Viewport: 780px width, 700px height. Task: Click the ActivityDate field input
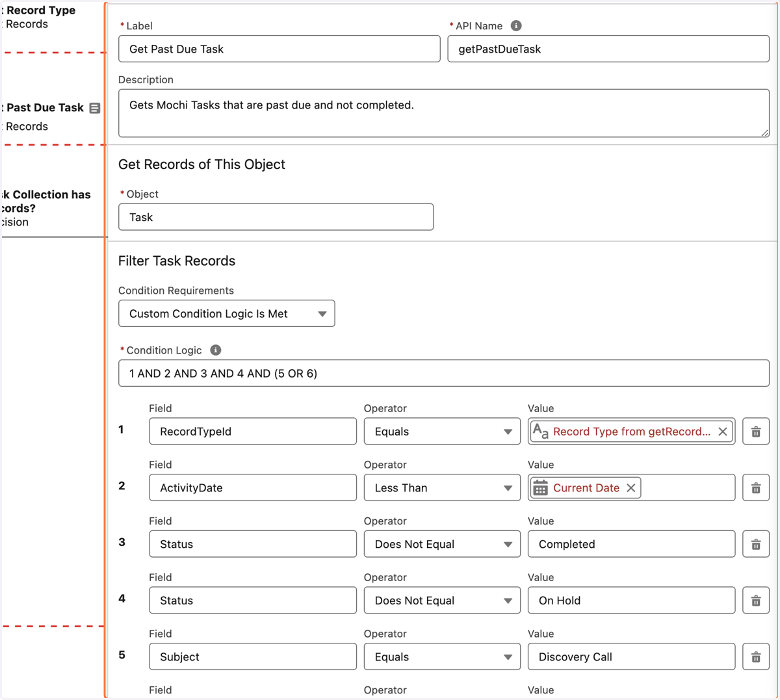point(253,488)
